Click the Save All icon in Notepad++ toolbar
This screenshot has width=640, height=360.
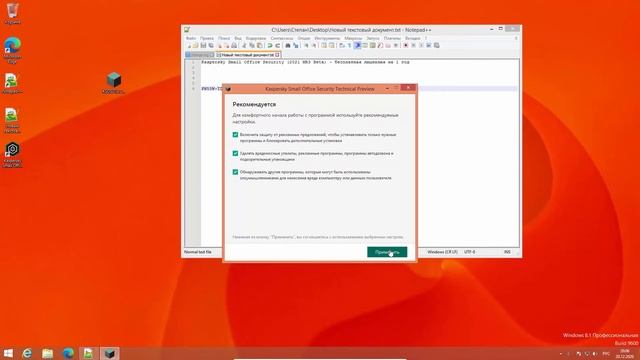click(211, 45)
